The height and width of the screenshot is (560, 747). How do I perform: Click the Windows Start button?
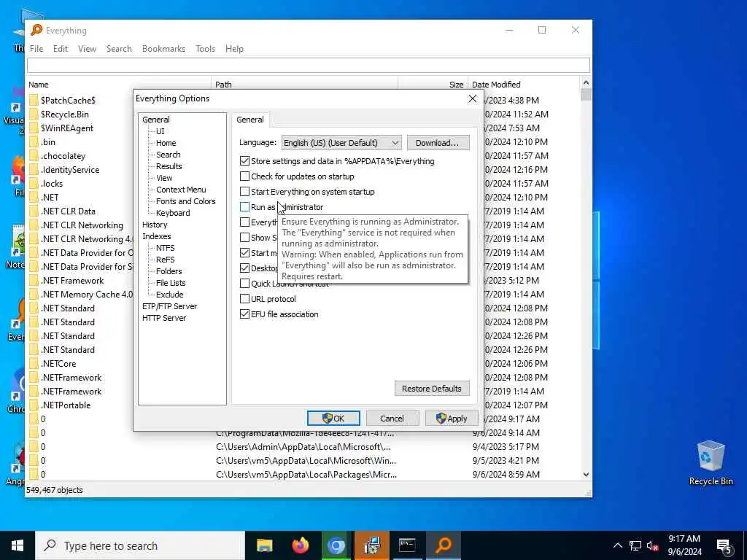click(x=18, y=545)
